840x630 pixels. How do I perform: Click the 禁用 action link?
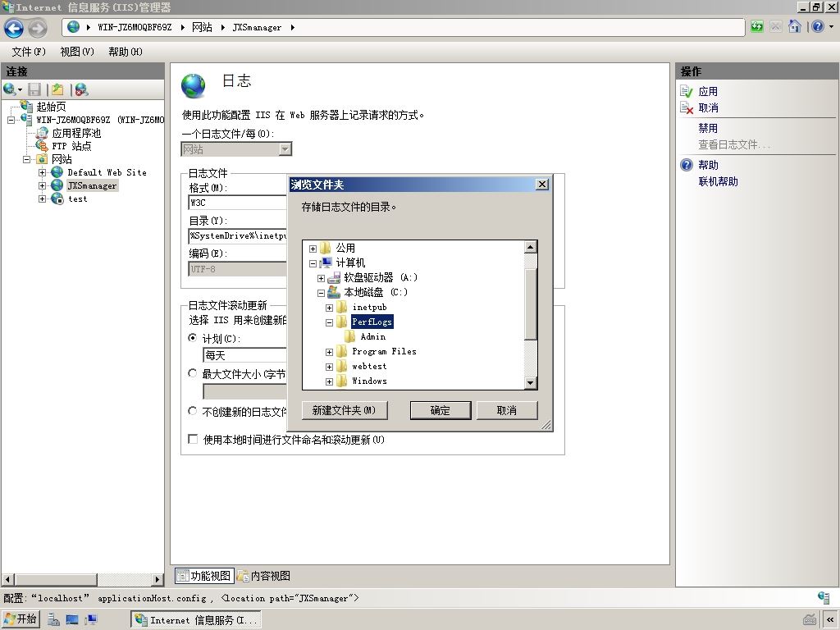(708, 128)
